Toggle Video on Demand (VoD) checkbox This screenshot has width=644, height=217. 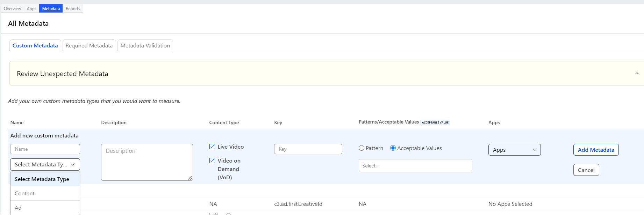pos(212,160)
